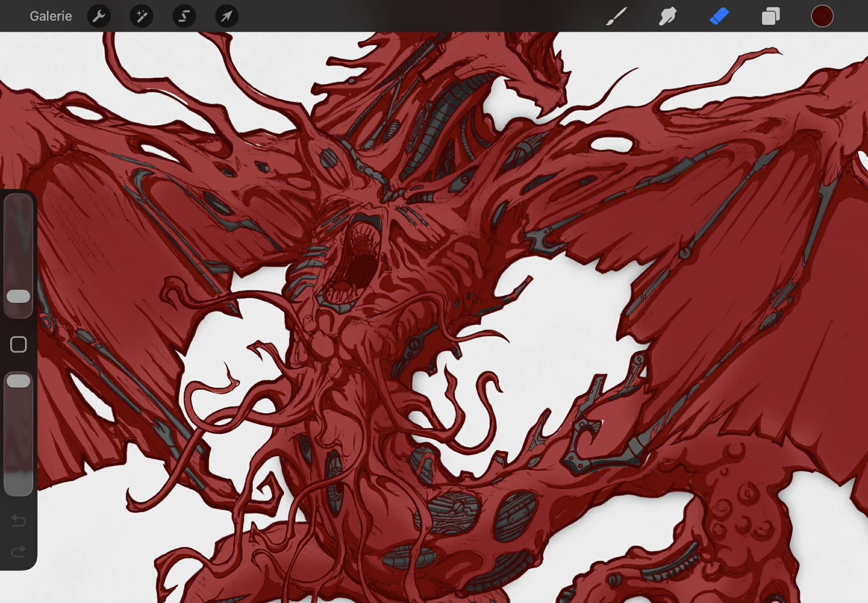This screenshot has width=868, height=603.
Task: Activate the Selection S-ribbon tool
Action: pyautogui.click(x=184, y=16)
